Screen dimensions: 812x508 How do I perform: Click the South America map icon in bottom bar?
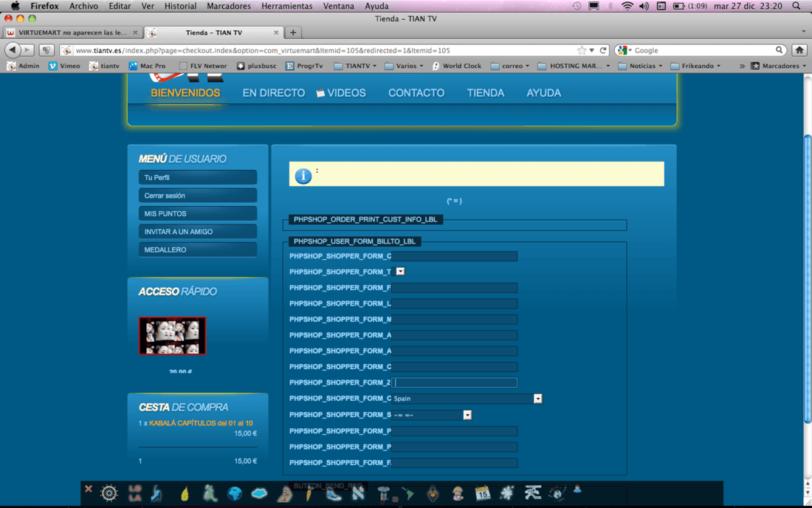408,493
